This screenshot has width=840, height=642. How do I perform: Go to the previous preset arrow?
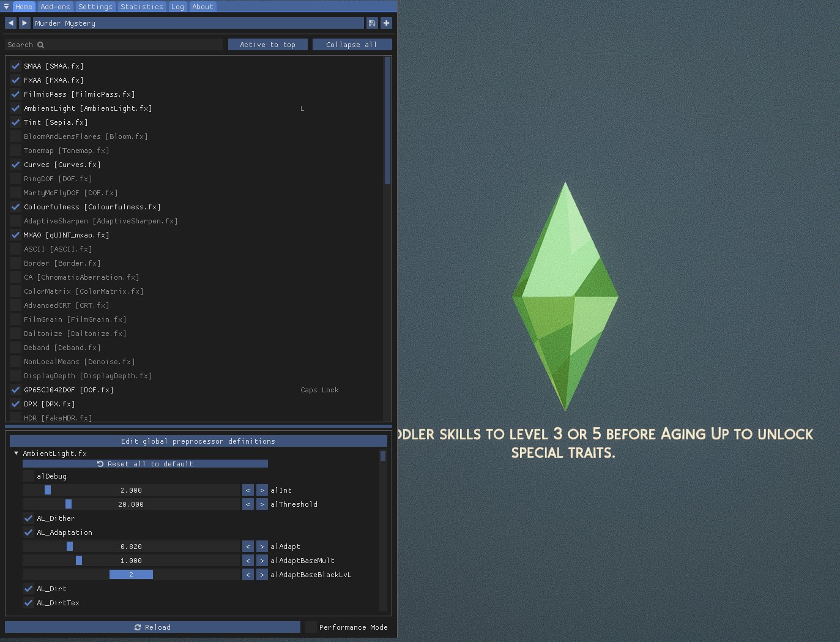[x=10, y=23]
